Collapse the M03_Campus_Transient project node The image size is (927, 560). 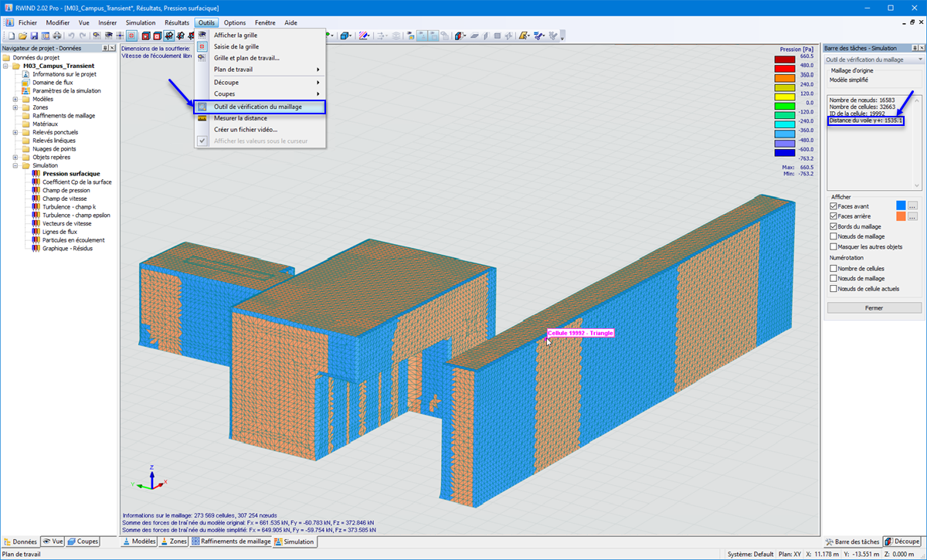click(x=6, y=66)
